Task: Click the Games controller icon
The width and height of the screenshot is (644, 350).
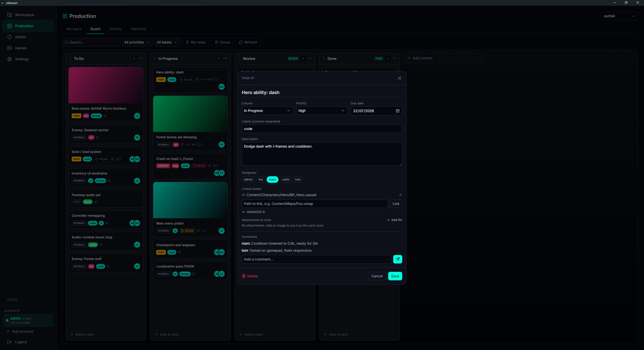Action: click(10, 48)
